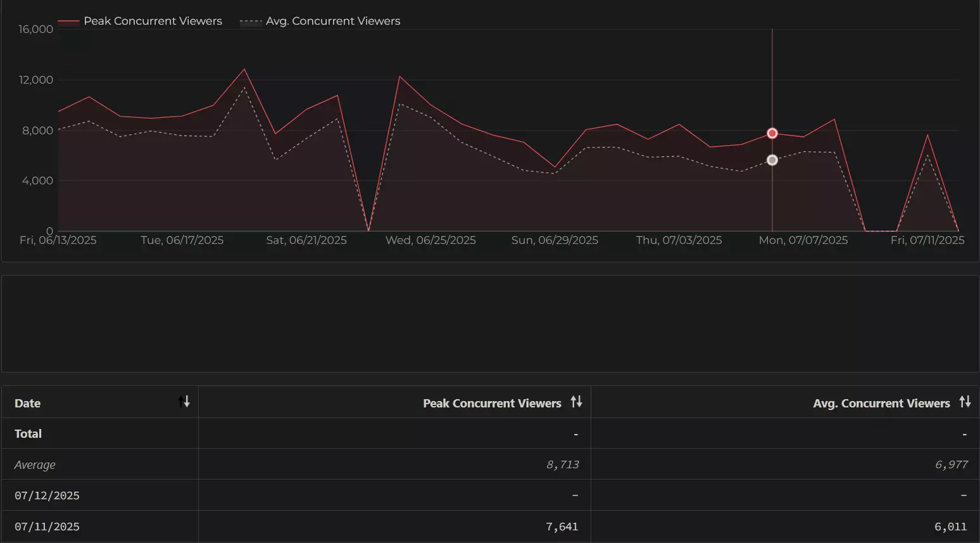Click the red peak data point marker
Viewport: 980px width, 543px height.
[x=772, y=133]
